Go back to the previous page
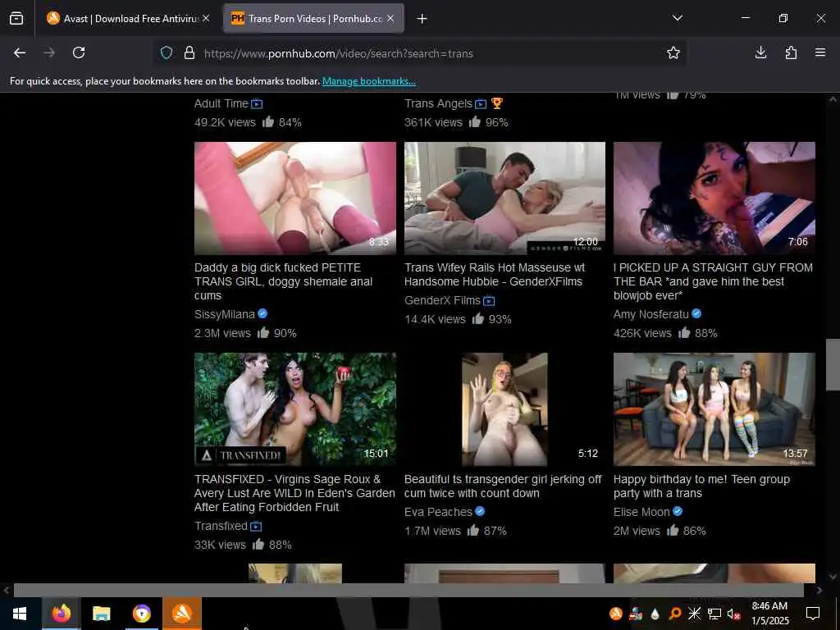The height and width of the screenshot is (630, 840). pos(20,52)
